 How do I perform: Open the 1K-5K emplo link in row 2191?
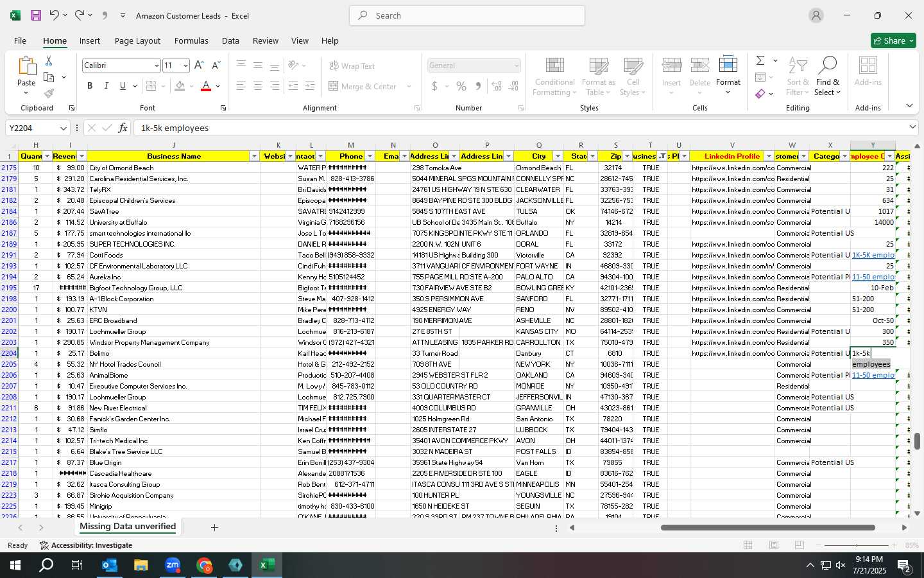[873, 255]
